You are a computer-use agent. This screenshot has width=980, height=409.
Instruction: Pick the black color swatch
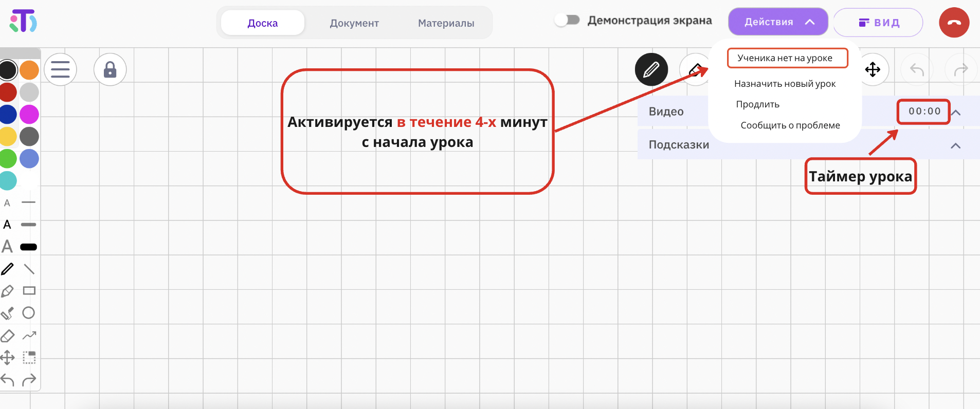(x=8, y=70)
